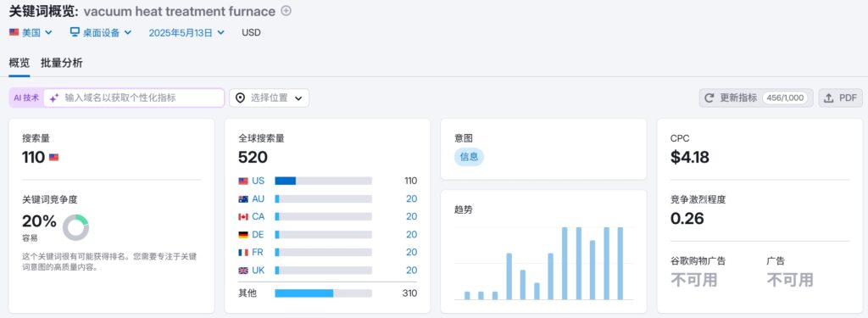Screen dimensions: 868x318
Task: Click the last bar in 趋势 chart
Action: coord(620,263)
